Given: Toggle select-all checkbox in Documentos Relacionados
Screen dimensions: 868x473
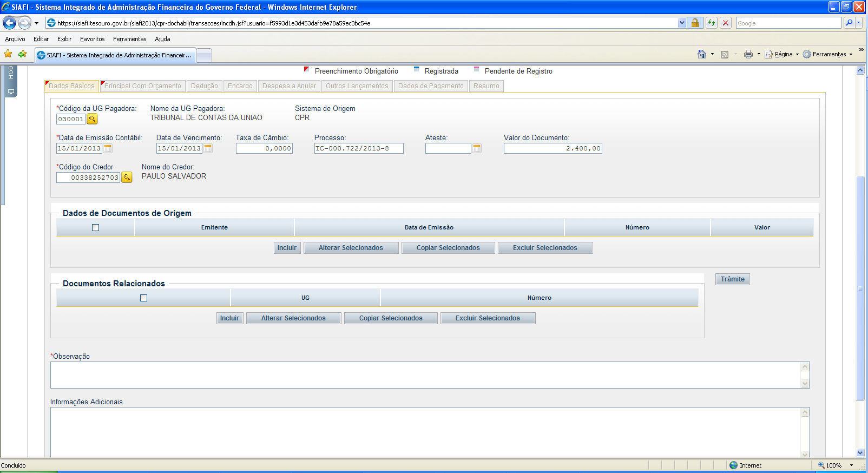Looking at the screenshot, I should pyautogui.click(x=144, y=298).
